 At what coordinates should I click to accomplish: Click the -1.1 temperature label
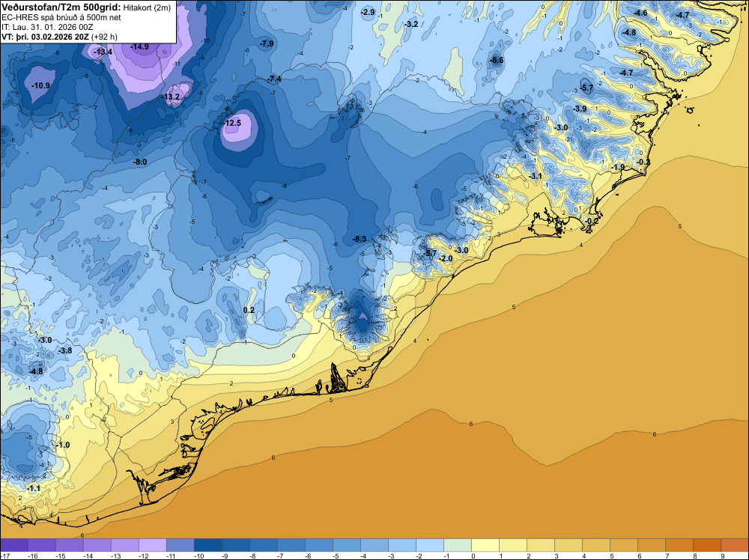pyautogui.click(x=34, y=489)
